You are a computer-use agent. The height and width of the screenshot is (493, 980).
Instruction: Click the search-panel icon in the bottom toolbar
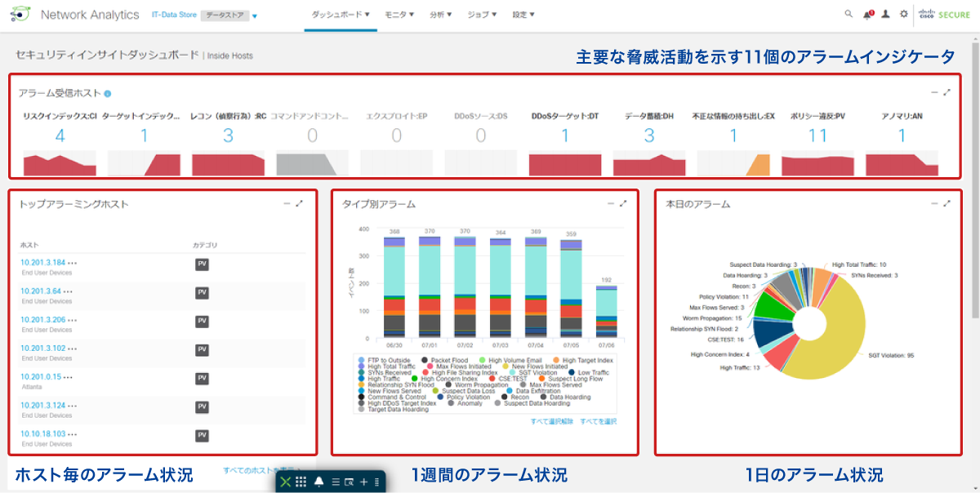click(349, 482)
